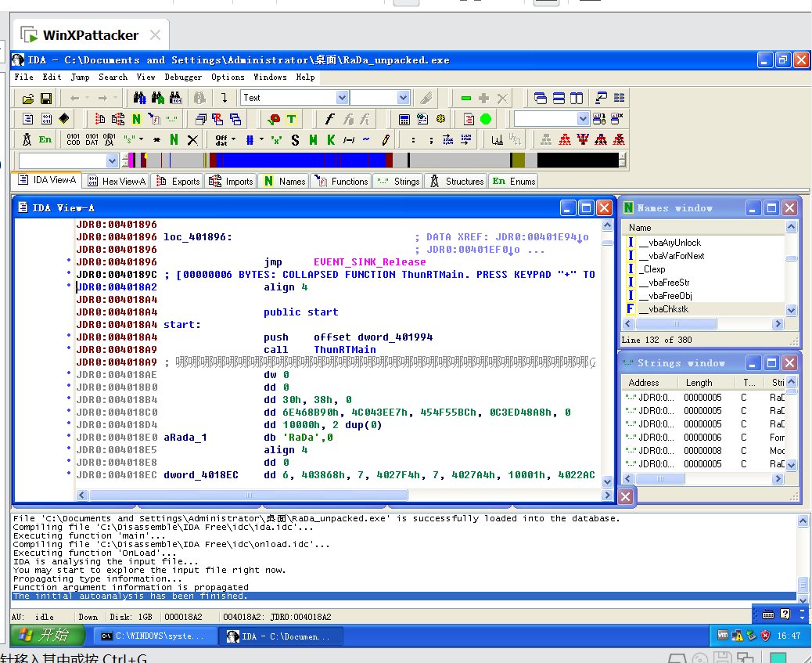Click the pencil manual operand icon
The height and width of the screenshot is (663, 812).
pyautogui.click(x=386, y=139)
